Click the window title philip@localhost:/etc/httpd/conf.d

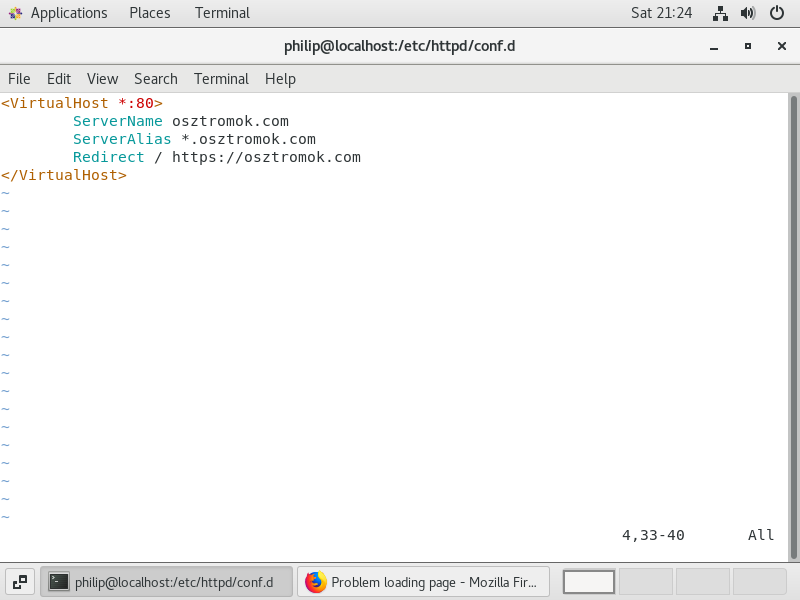click(399, 46)
